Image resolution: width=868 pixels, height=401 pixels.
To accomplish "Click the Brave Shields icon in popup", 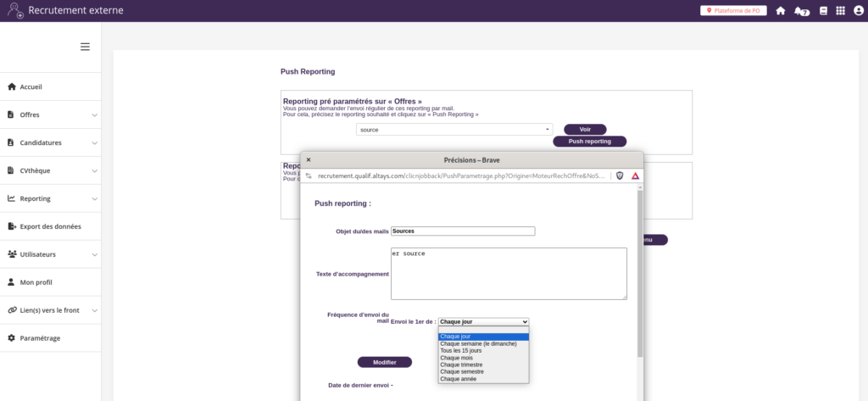I will pos(620,175).
